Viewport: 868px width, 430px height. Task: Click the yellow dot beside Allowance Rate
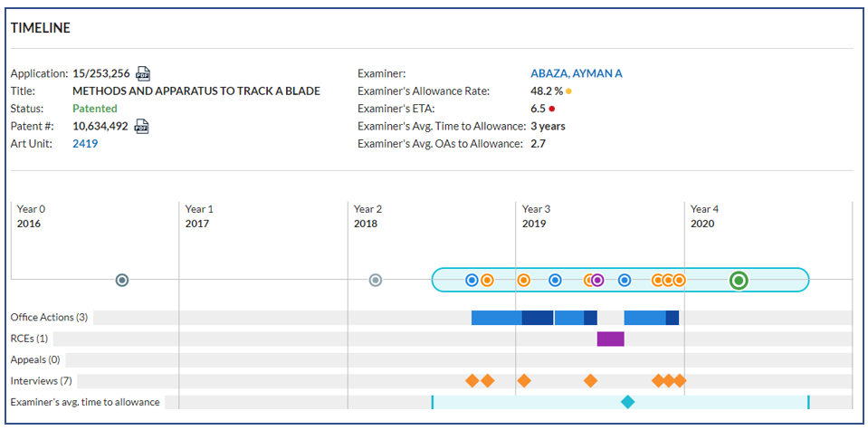568,91
